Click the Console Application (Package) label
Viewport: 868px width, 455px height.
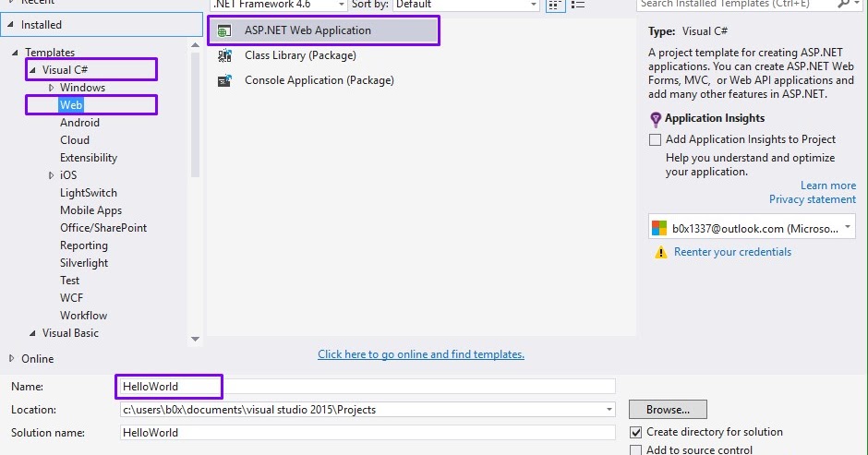coord(319,80)
